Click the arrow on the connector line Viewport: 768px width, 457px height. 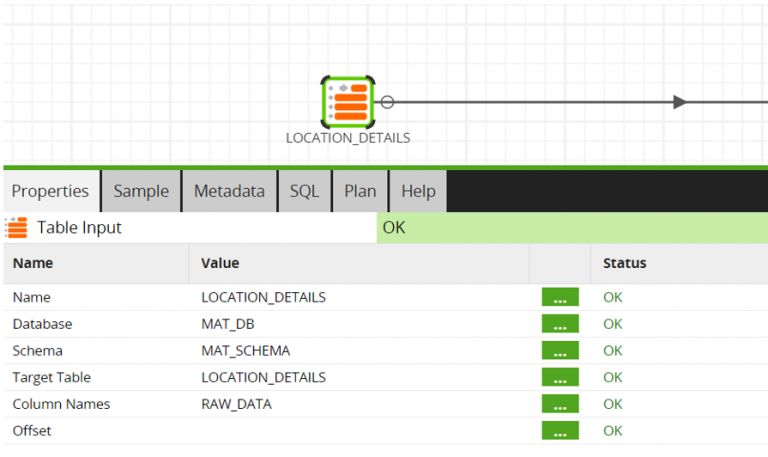tap(680, 102)
